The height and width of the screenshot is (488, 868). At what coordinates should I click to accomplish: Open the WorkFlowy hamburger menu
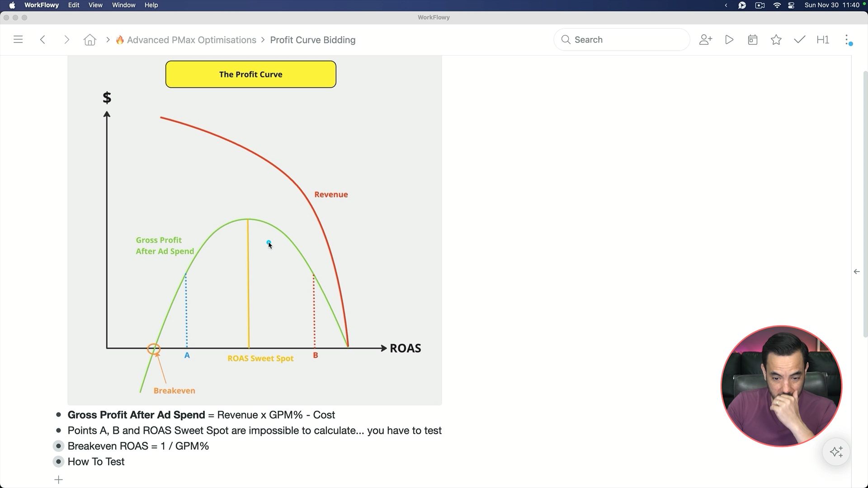pyautogui.click(x=18, y=39)
